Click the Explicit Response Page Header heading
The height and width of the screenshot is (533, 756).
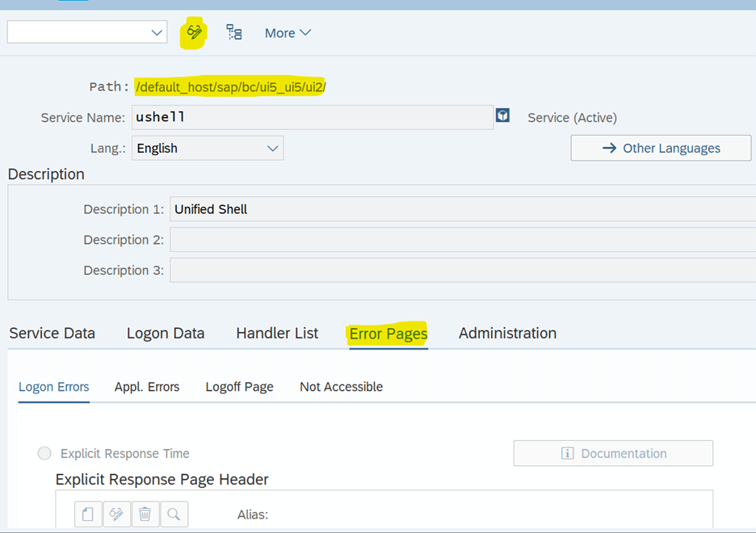click(x=162, y=480)
